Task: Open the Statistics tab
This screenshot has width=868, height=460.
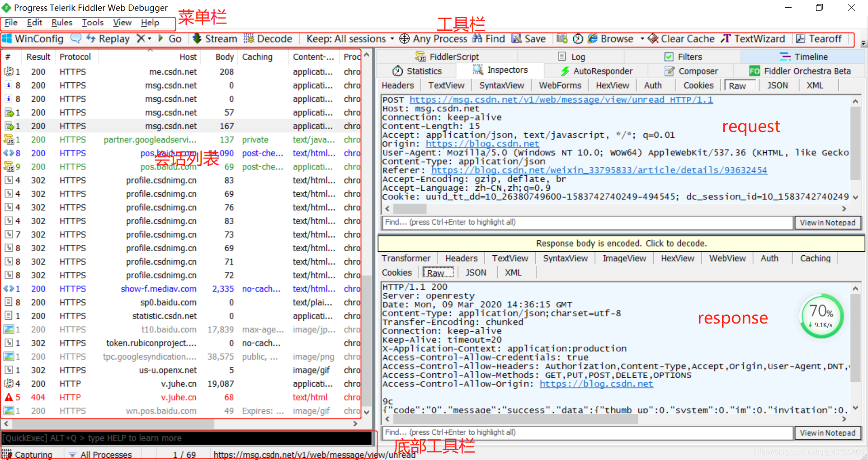Action: coord(417,71)
